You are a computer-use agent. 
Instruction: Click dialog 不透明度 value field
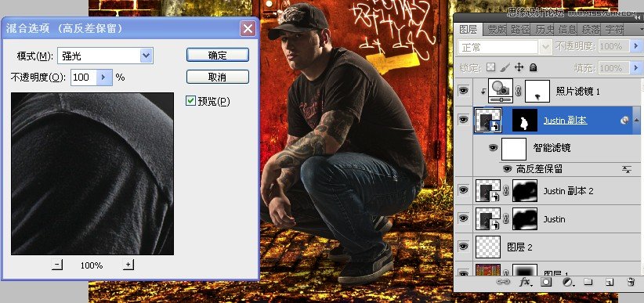(x=84, y=77)
